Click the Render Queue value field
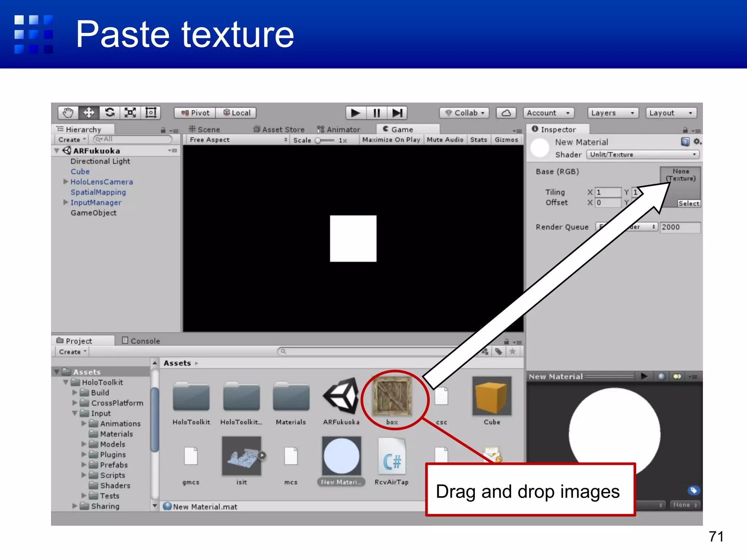747x560 pixels. click(680, 227)
